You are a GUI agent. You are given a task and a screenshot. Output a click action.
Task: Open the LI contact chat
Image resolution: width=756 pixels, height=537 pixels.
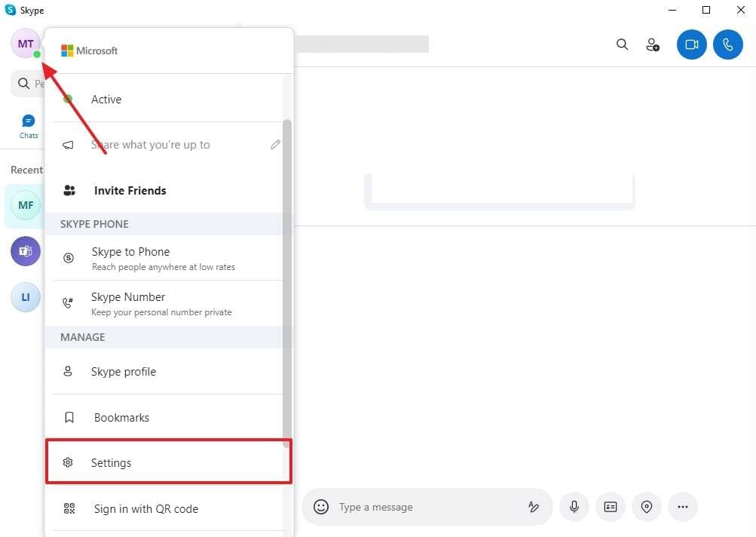click(x=26, y=297)
